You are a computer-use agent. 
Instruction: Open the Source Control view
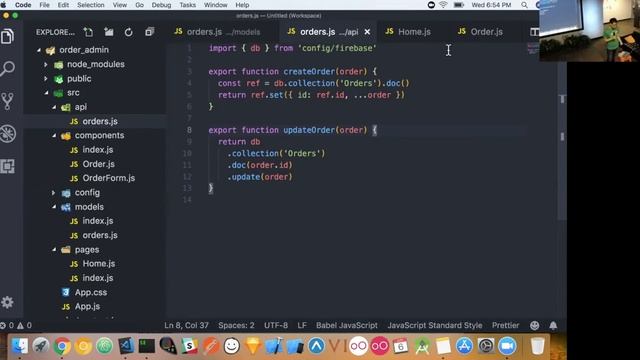8,101
